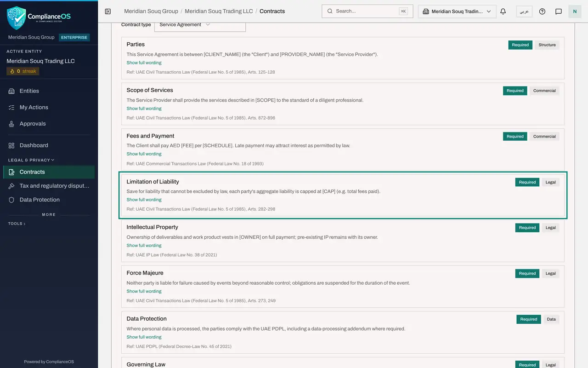588x368 pixels.
Task: Click the Data Protection shield icon
Action: pyautogui.click(x=11, y=200)
